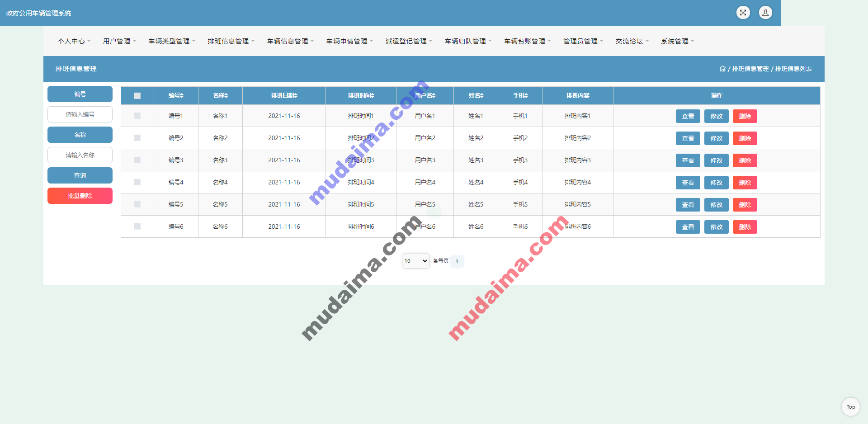Toggle fullscreen via the header expand icon
This screenshot has height=424, width=868.
[743, 13]
